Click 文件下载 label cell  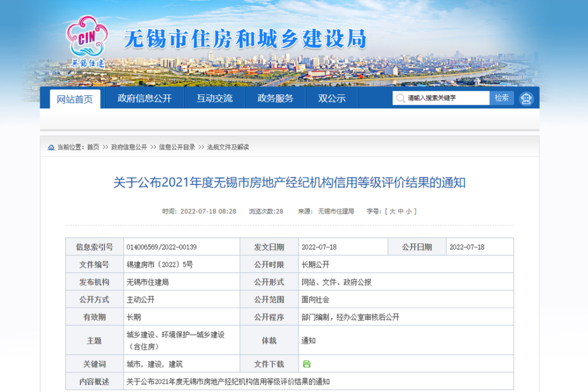coord(269,364)
